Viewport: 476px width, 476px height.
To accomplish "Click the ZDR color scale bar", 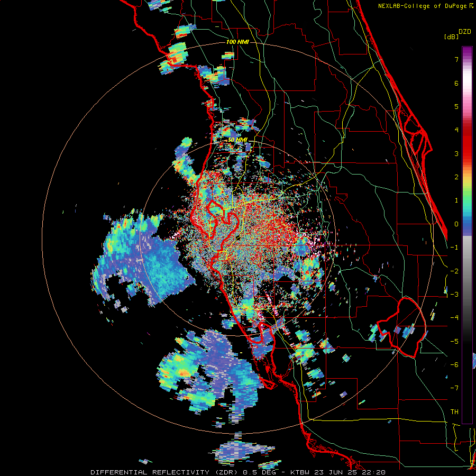I will point(467,235).
